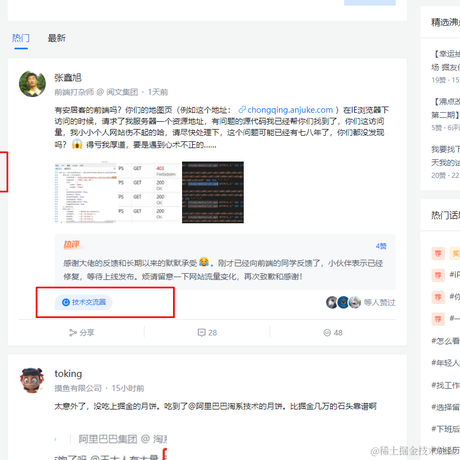Open 张鑫旭's avatar profile picture
The image size is (460, 460).
tap(32, 84)
